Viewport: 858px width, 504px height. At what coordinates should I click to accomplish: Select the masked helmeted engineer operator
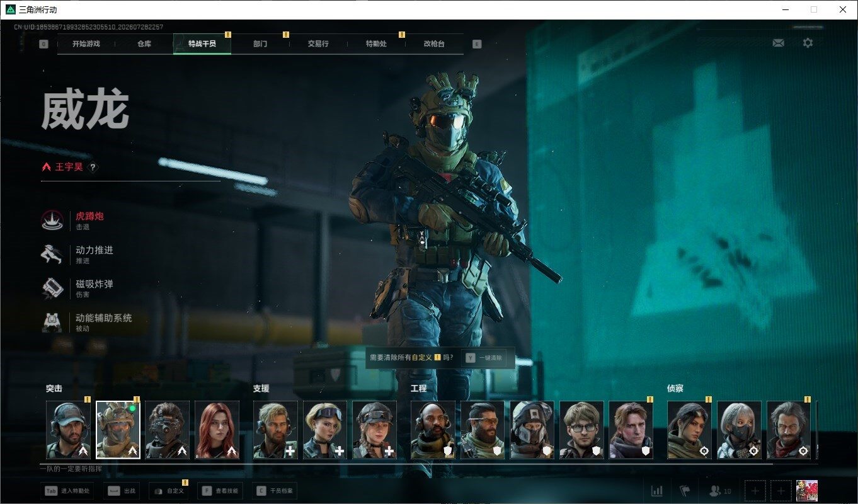tap(532, 430)
